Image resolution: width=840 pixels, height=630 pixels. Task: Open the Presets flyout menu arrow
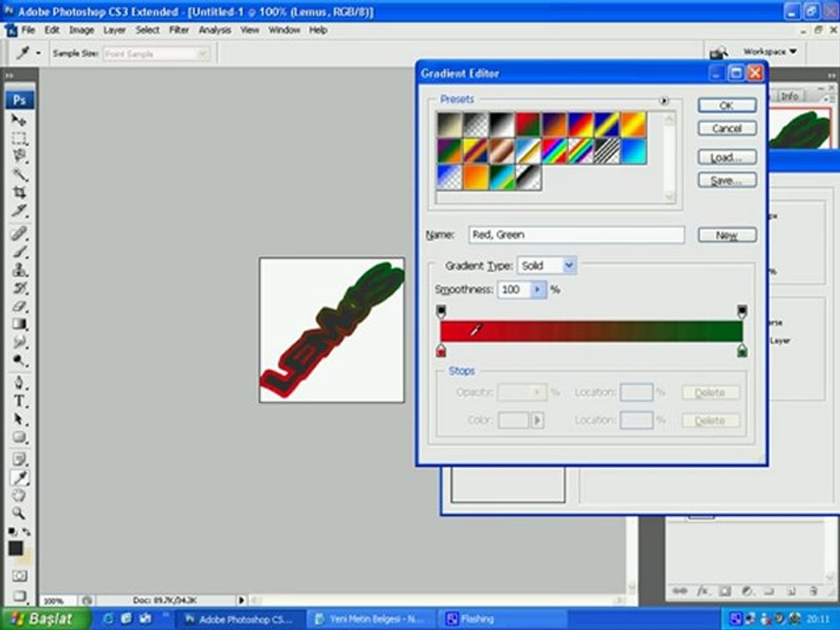(x=664, y=100)
